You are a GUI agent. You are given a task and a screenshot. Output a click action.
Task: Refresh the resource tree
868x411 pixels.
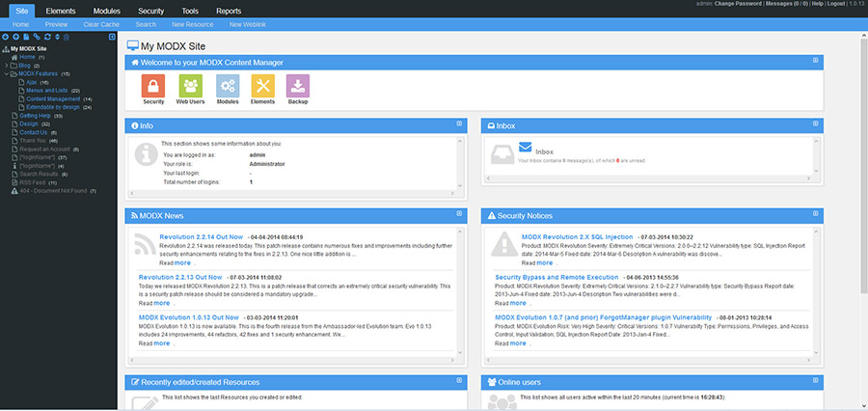(47, 37)
